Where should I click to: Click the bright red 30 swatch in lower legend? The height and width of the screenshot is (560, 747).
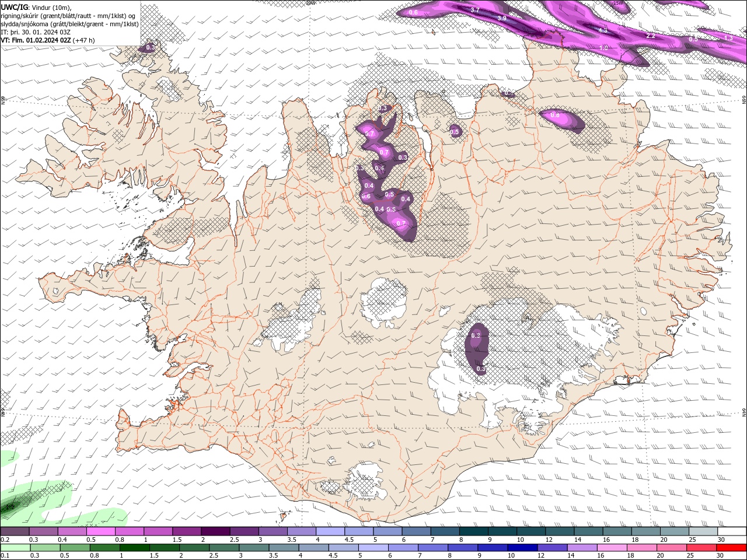[732, 548]
